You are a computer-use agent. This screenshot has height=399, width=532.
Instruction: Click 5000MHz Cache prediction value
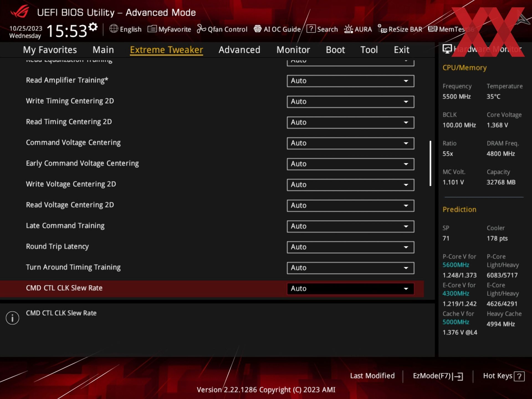tap(456, 322)
